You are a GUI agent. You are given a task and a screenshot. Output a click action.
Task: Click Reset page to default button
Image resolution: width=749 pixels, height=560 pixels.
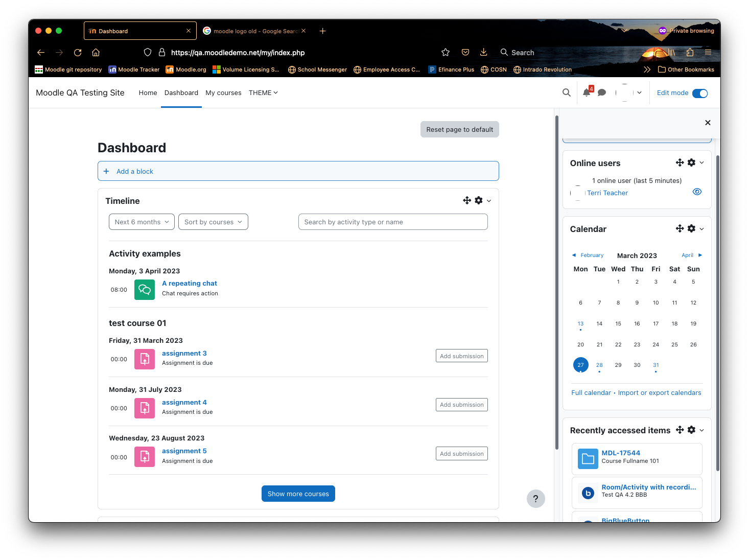click(x=460, y=129)
